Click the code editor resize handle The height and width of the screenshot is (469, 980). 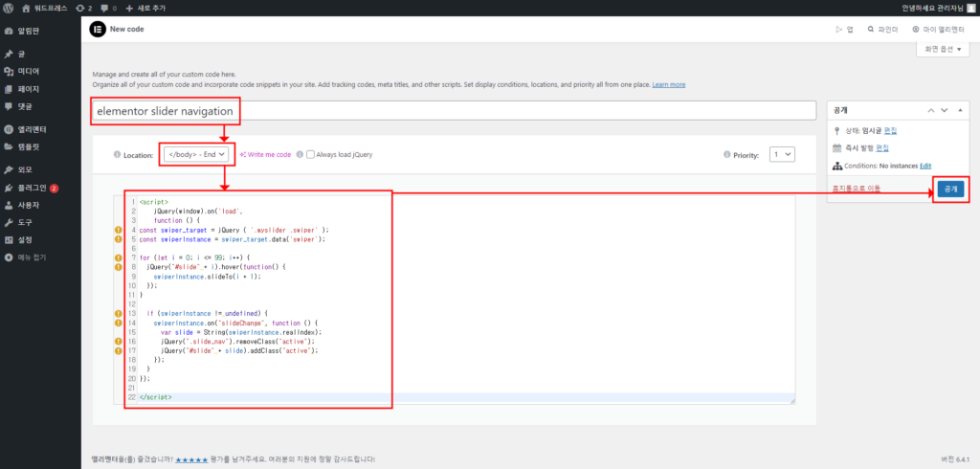(x=792, y=401)
